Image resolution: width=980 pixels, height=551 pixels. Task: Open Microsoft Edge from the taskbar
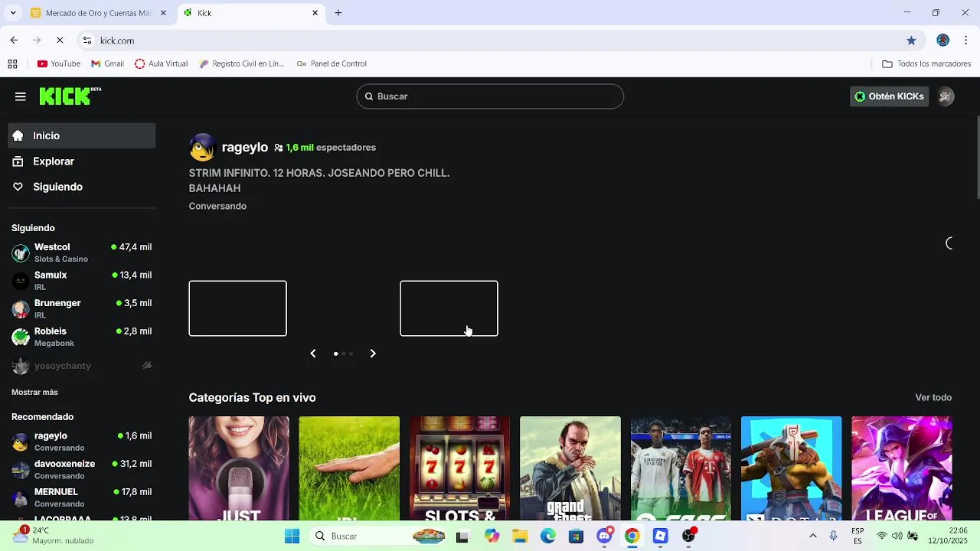point(548,536)
